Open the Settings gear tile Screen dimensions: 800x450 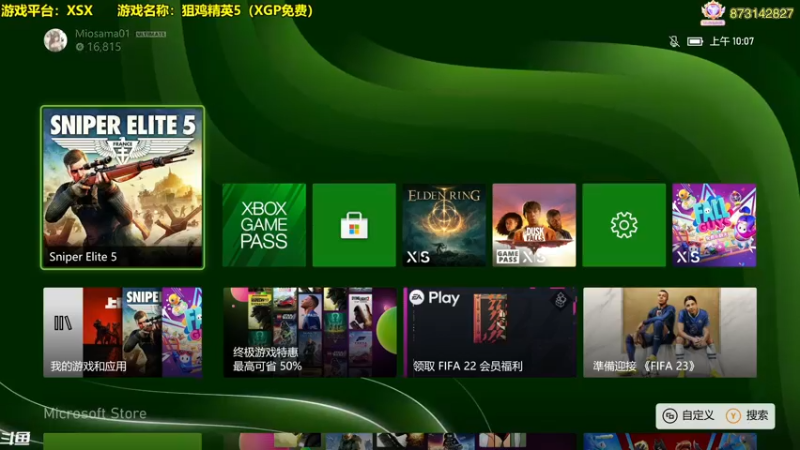624,225
